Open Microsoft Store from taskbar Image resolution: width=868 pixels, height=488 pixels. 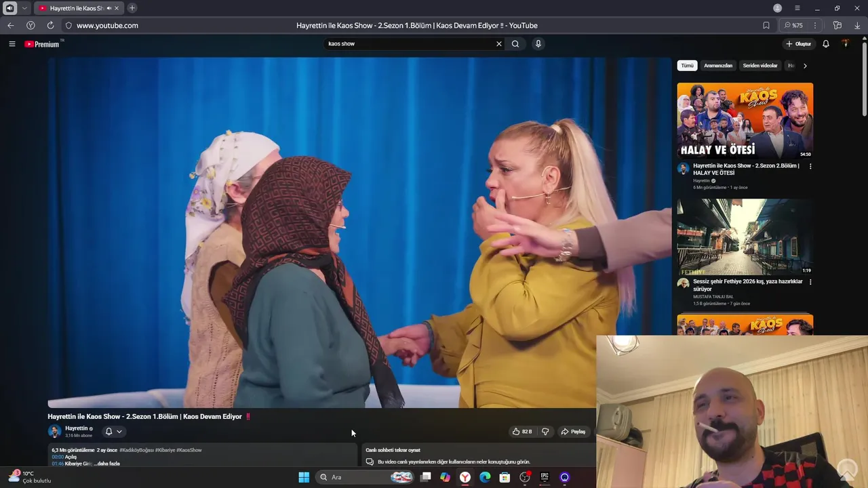pos(505,477)
